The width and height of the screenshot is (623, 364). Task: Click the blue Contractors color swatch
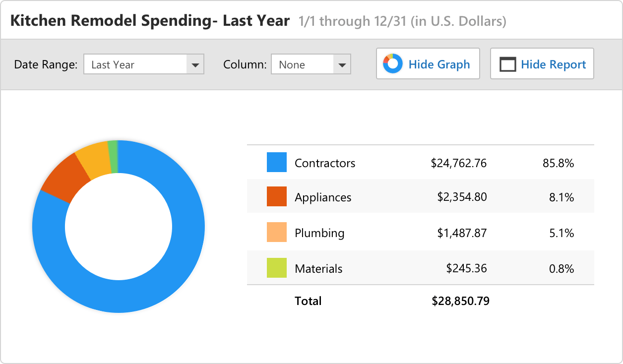276,163
